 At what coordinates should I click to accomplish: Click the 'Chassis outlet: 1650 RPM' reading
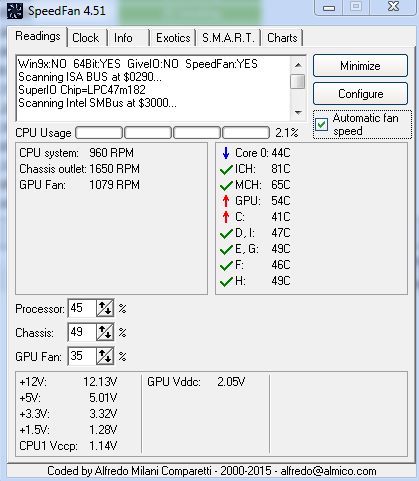click(x=79, y=169)
